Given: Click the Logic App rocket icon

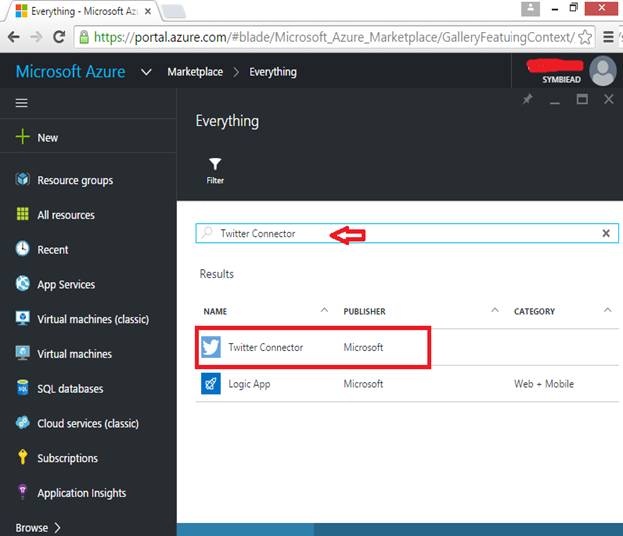Looking at the screenshot, I should click(x=211, y=383).
